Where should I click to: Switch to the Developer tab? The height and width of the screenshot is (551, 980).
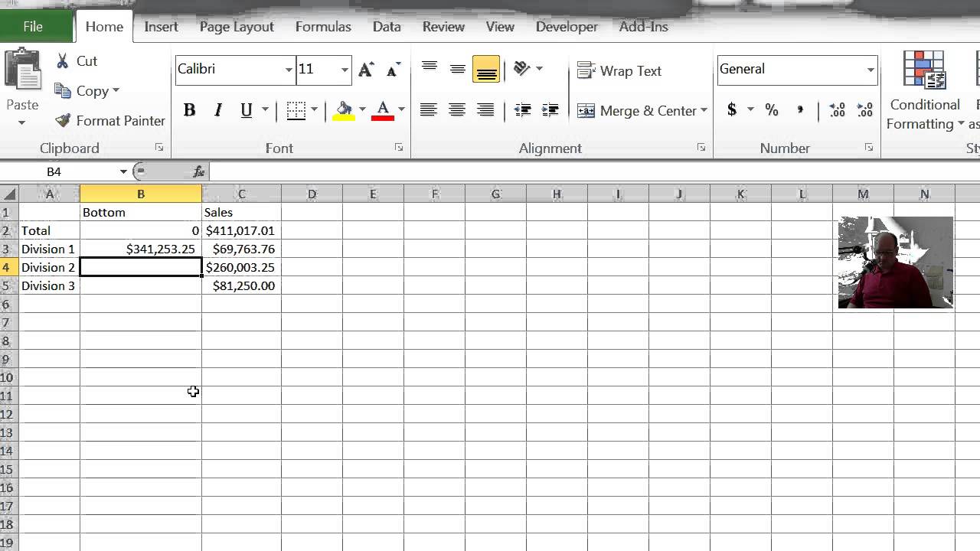tap(567, 27)
